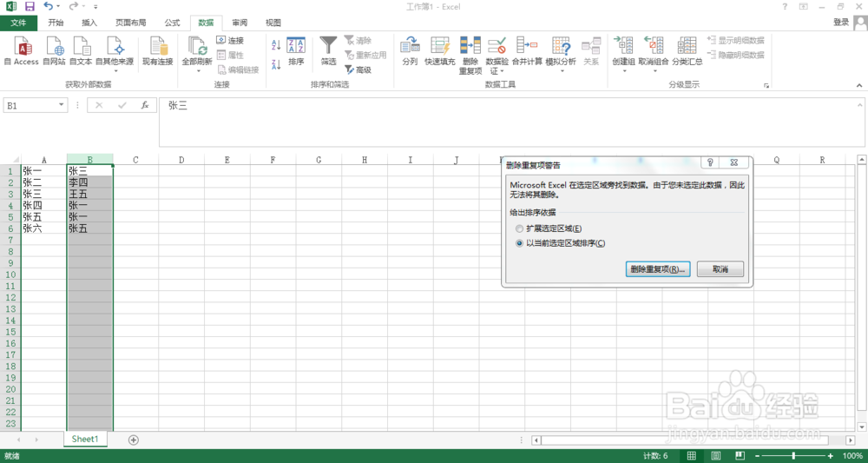
Task: Save the workbook from quick access toolbar
Action: tap(30, 7)
